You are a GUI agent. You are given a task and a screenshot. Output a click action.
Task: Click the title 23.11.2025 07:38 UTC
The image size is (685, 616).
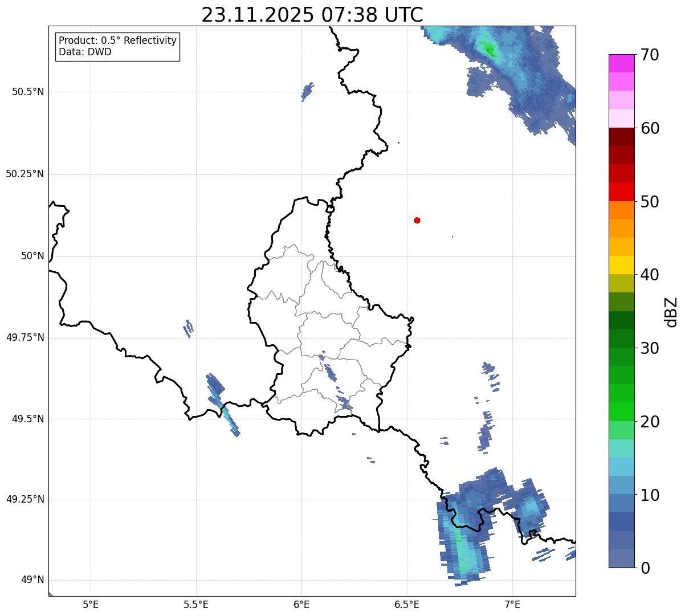click(x=312, y=15)
